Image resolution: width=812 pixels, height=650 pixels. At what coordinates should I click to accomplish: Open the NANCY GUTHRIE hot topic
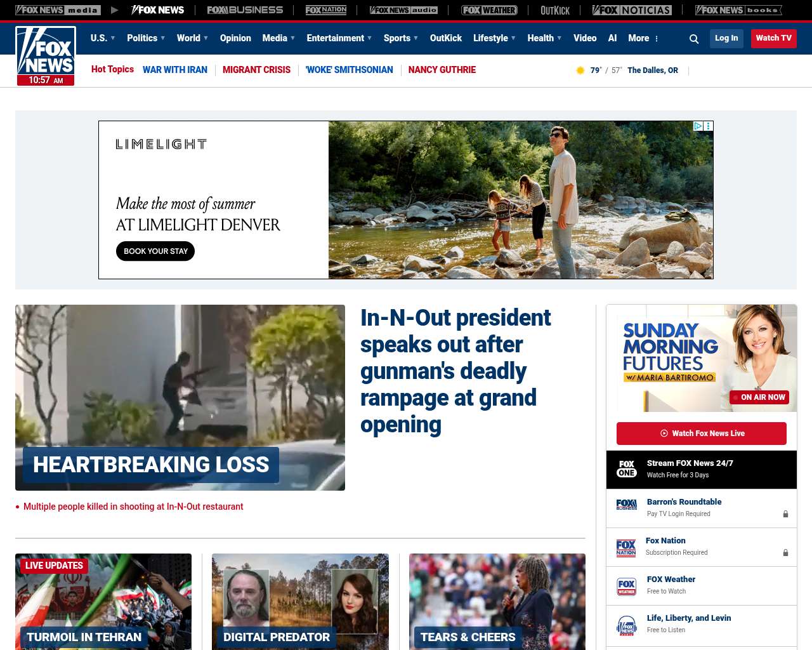click(x=442, y=70)
